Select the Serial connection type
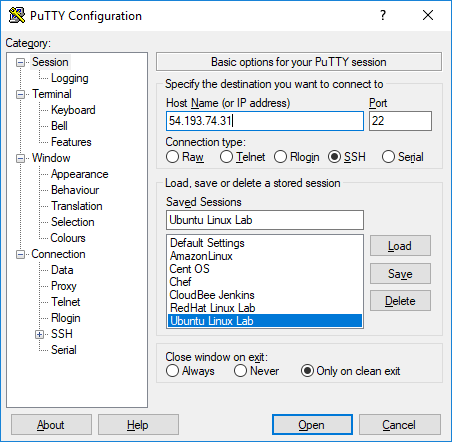Viewport: 452px width, 442px height. pos(388,157)
